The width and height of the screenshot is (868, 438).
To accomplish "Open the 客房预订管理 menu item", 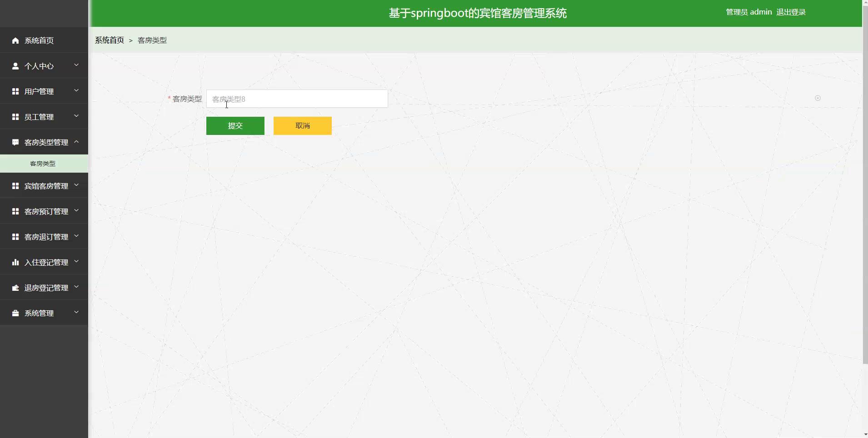I will (44, 211).
